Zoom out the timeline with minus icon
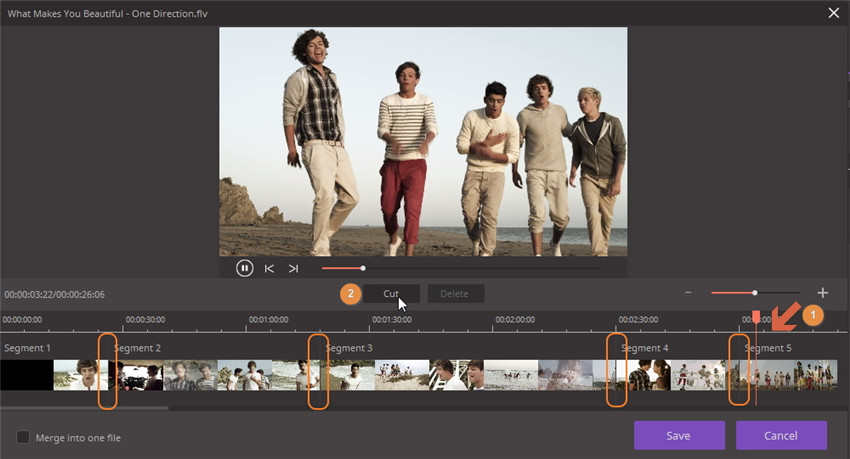The width and height of the screenshot is (850, 459). coord(688,293)
